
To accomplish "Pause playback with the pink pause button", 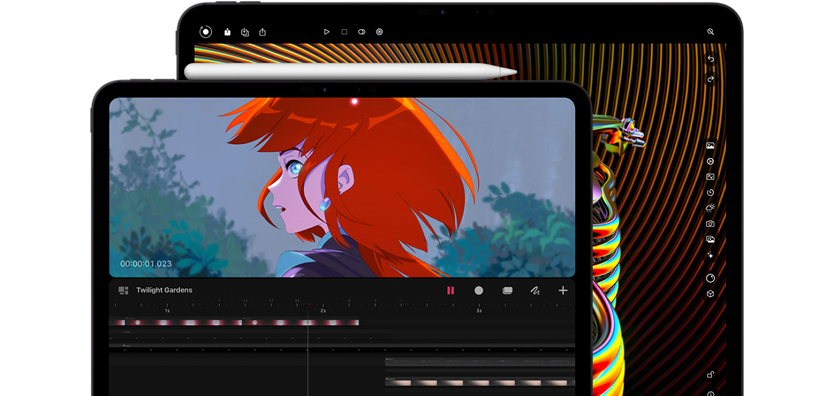I will click(451, 290).
